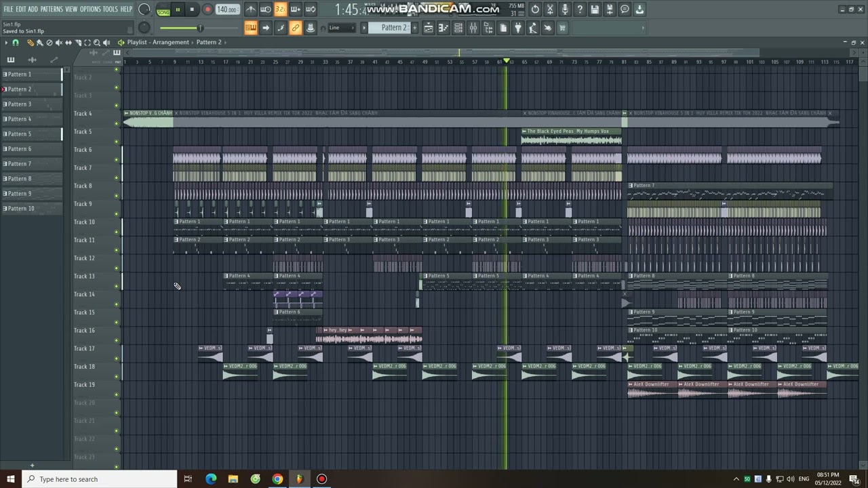This screenshot has height=488, width=868.
Task: Pause playback with the pause button
Action: pyautogui.click(x=178, y=9)
